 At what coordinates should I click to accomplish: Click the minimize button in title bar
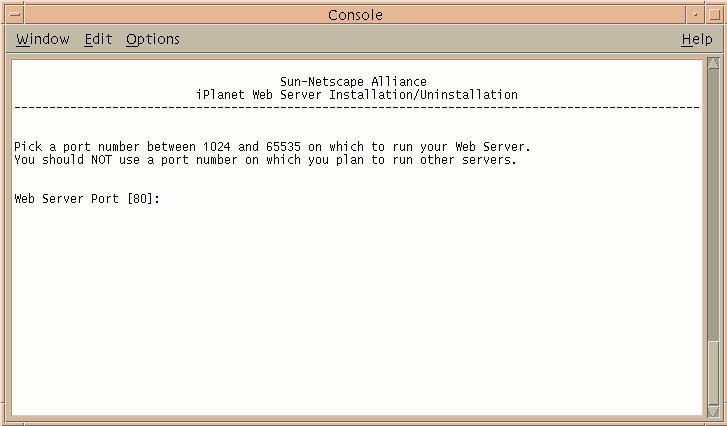point(695,14)
